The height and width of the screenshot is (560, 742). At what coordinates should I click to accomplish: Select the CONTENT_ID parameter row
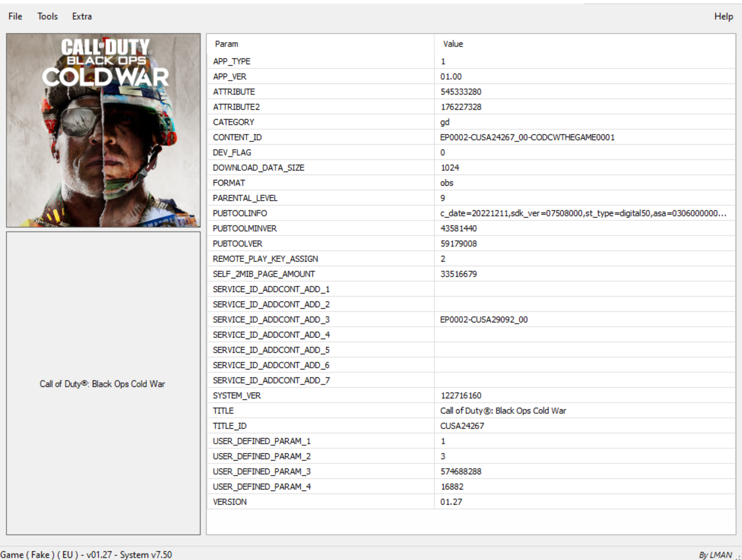[237, 137]
